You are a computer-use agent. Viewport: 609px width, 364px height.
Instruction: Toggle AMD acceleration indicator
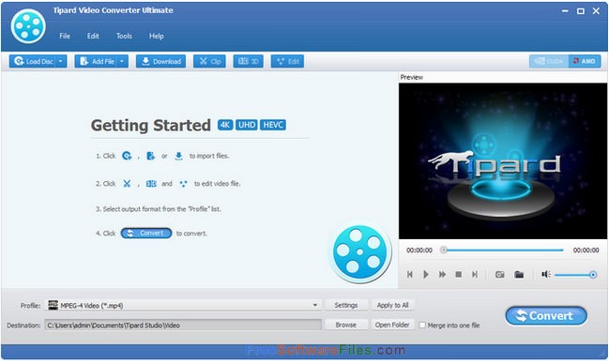585,61
